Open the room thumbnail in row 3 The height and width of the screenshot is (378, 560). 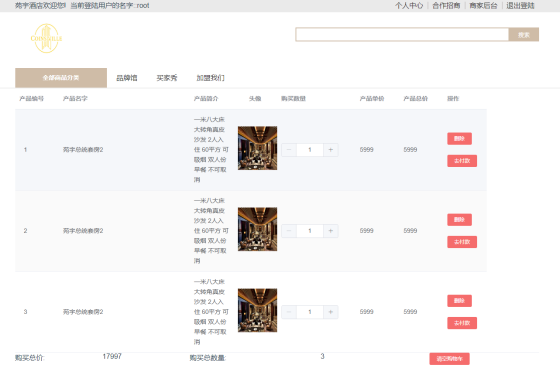[x=258, y=310]
